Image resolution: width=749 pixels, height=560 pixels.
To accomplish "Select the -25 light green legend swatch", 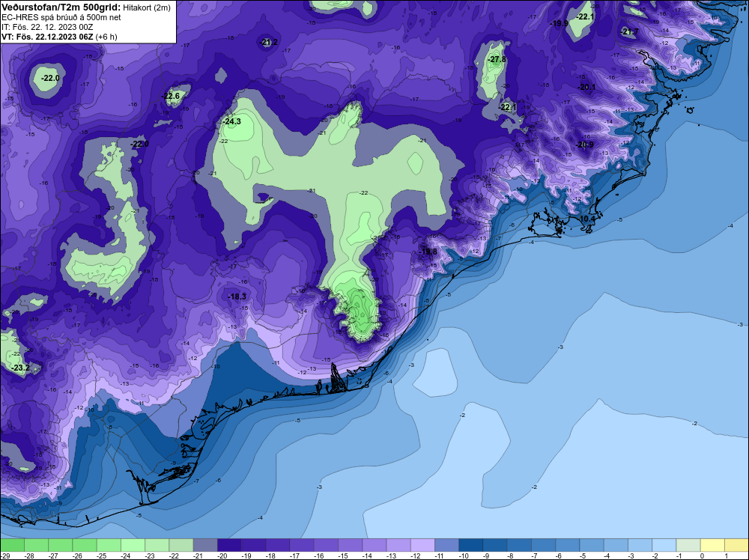I will coord(109,545).
